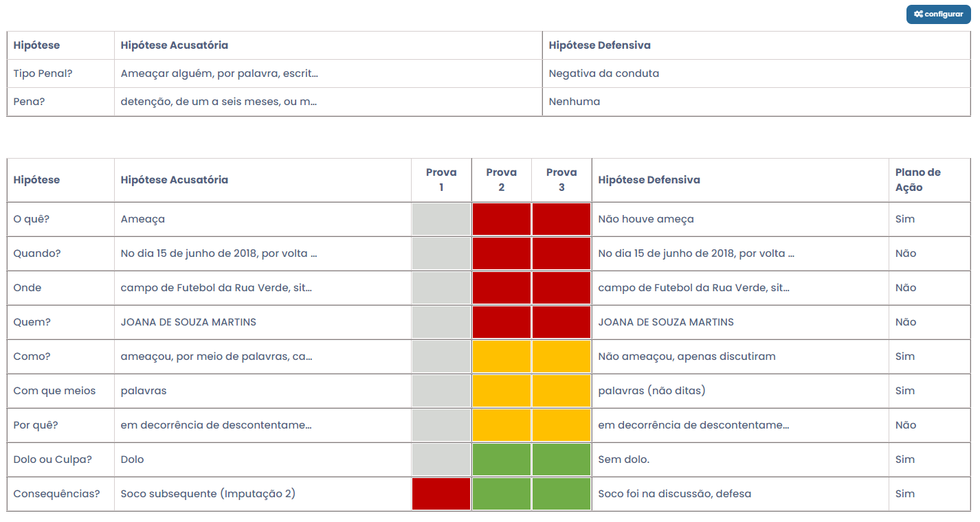980x522 pixels.
Task: Select 'JOANA DE SOUZA MARTINS' accusatory cell
Action: click(x=188, y=322)
